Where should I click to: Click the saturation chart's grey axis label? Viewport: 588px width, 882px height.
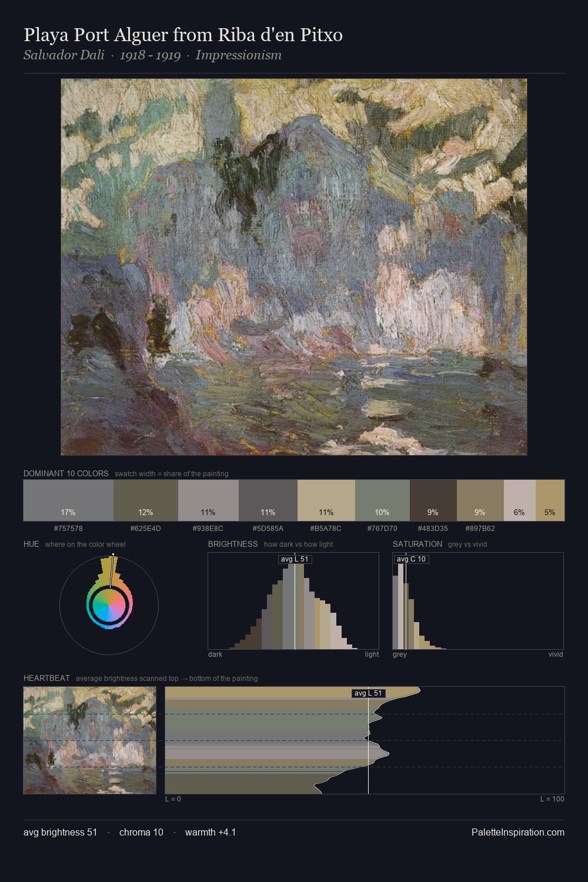coord(400,654)
